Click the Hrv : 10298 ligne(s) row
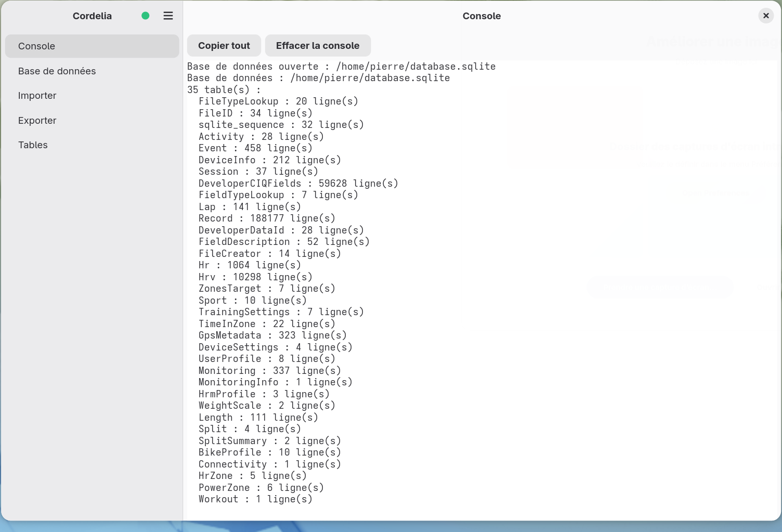 click(x=255, y=277)
